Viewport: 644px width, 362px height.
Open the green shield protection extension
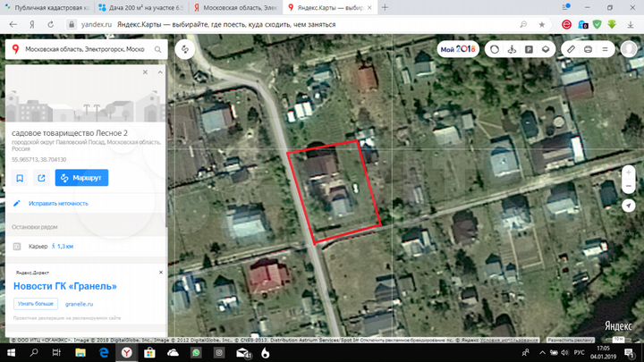coord(597,25)
